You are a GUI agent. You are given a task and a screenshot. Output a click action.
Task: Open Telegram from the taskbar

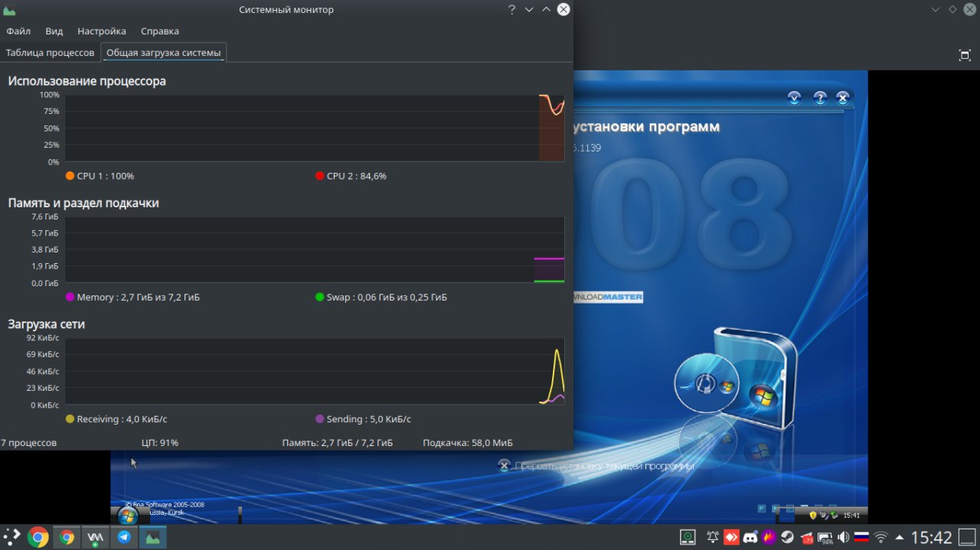pos(124,538)
